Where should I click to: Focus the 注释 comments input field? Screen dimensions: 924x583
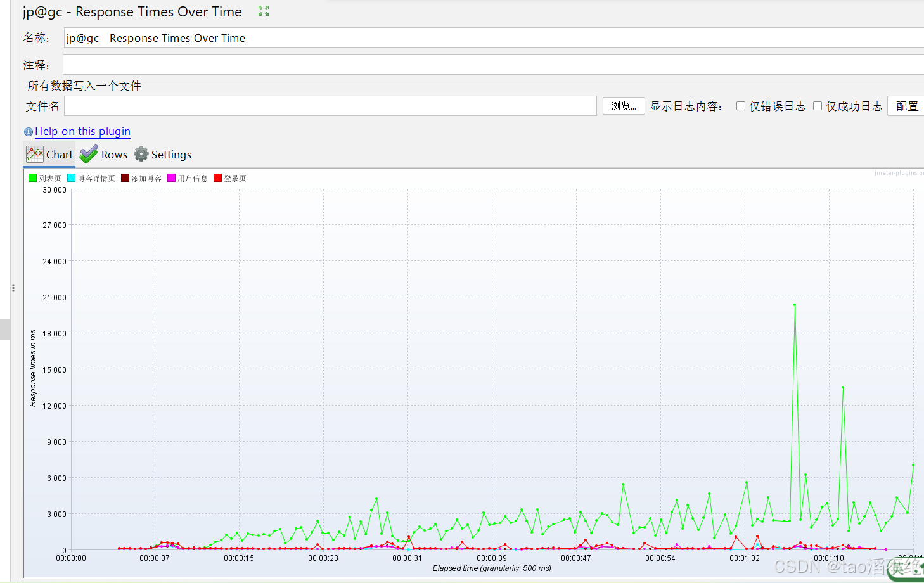pos(493,65)
